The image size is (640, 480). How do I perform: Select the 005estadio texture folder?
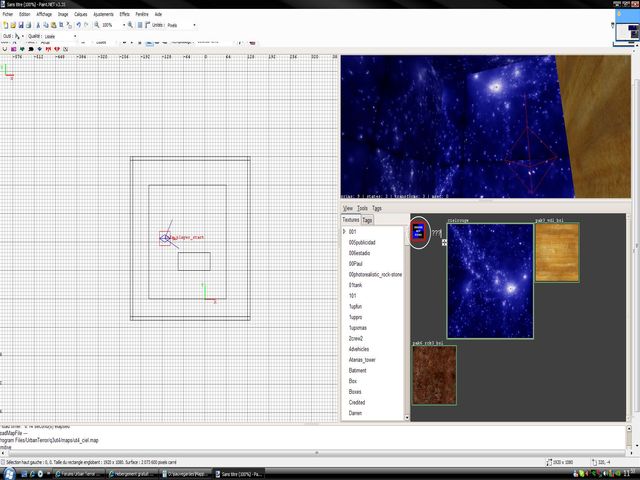pos(360,253)
